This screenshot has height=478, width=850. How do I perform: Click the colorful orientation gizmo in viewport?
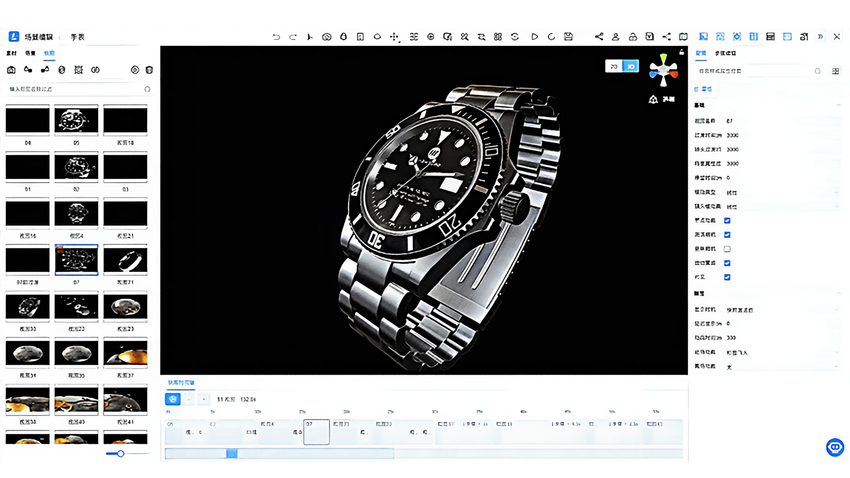(663, 70)
